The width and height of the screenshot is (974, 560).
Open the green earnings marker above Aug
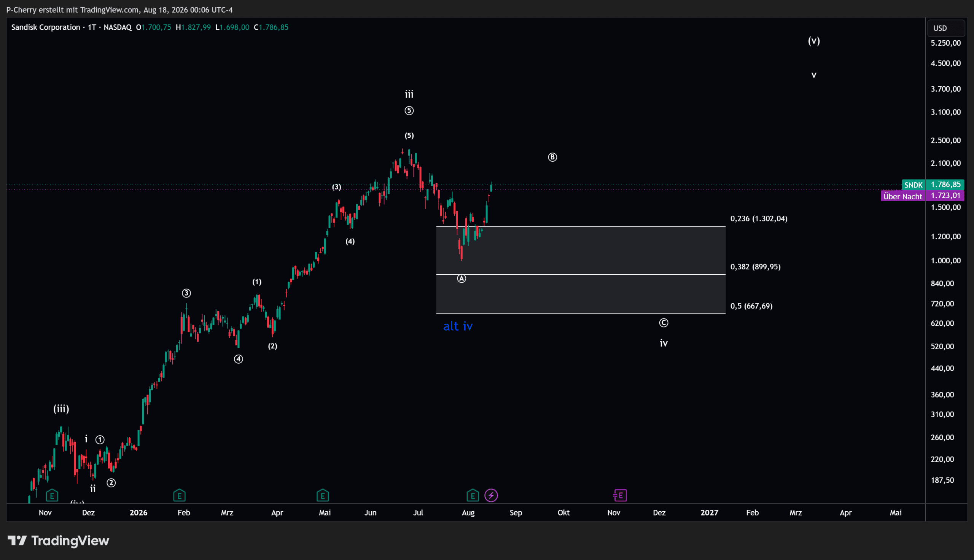pos(473,495)
